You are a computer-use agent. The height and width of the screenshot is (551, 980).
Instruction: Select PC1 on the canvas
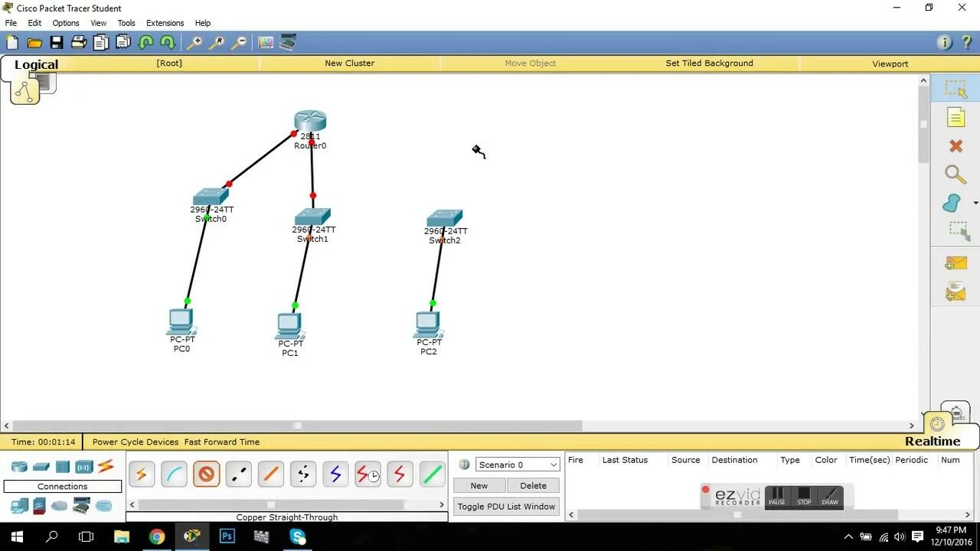[x=289, y=326]
